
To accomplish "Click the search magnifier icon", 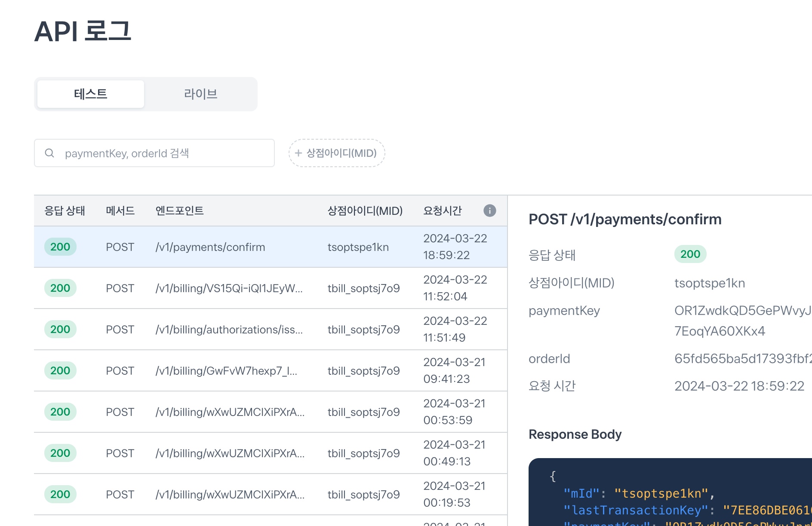I will pyautogui.click(x=49, y=153).
